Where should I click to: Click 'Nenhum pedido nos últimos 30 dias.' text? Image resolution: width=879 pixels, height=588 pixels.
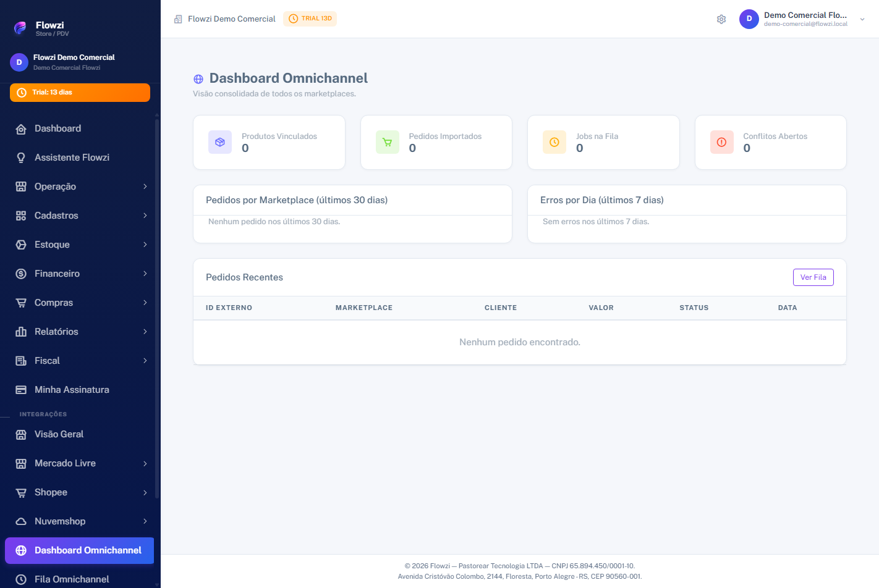[274, 222]
